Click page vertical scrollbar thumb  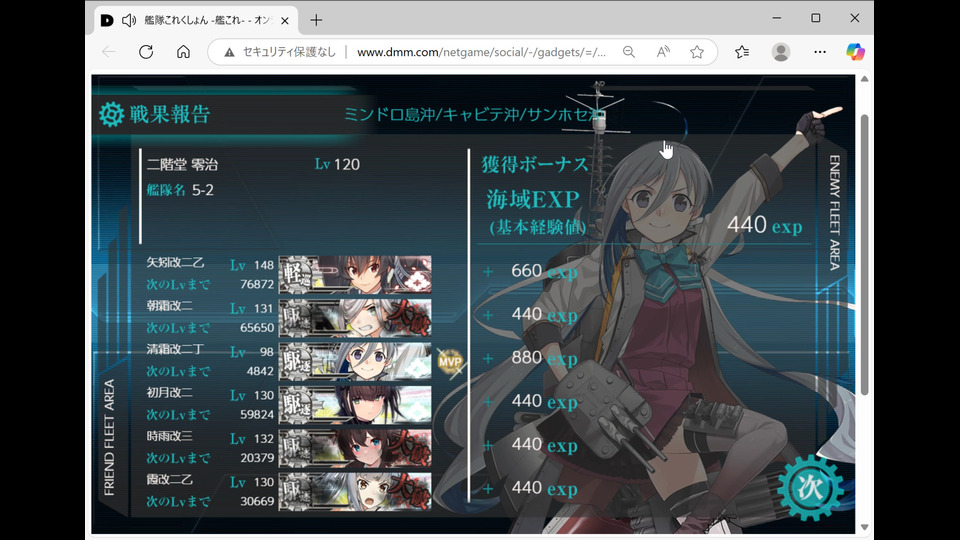click(864, 255)
